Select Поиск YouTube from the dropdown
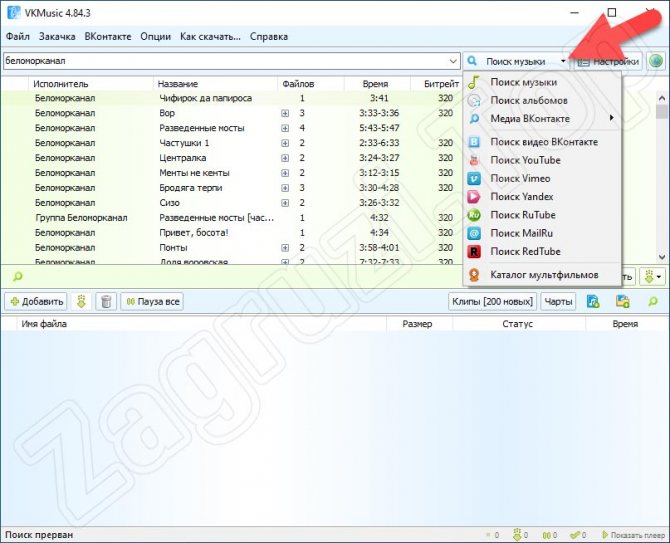 tap(525, 160)
